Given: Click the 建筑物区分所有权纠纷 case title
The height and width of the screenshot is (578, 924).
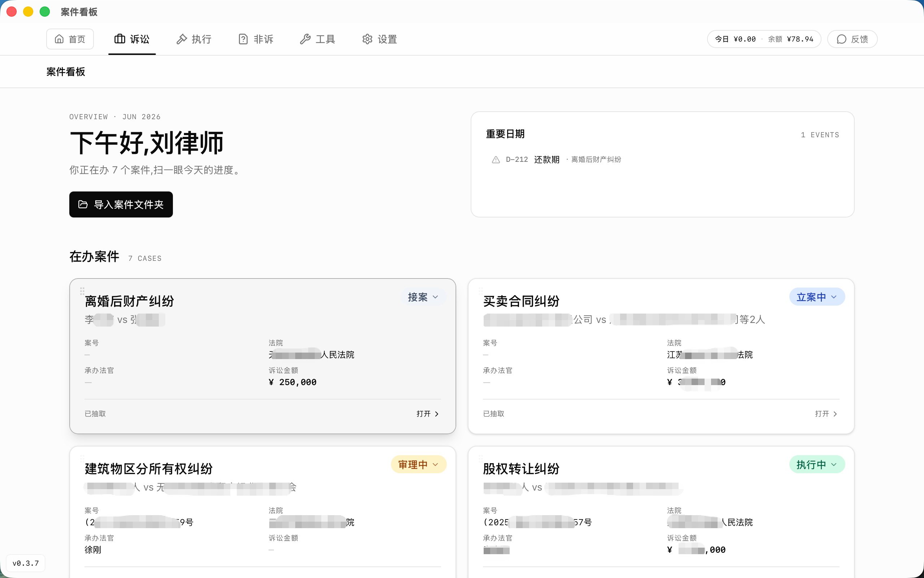Looking at the screenshot, I should pos(149,469).
